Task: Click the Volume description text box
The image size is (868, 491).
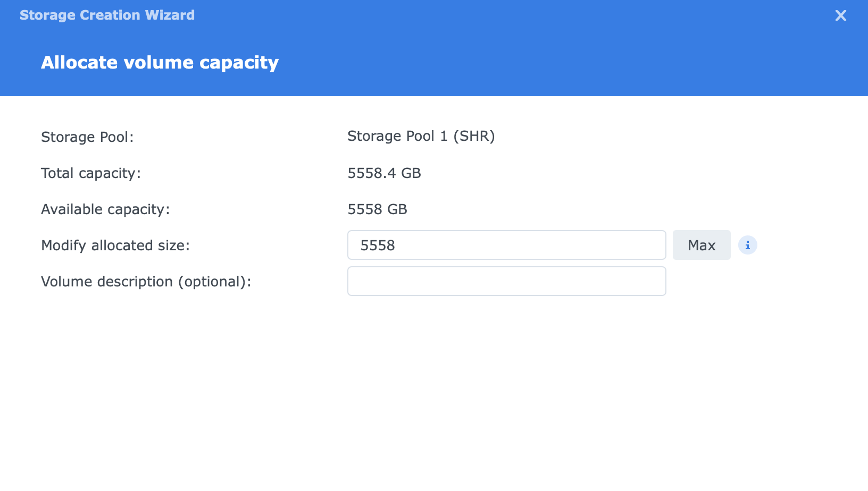Action: (x=506, y=281)
